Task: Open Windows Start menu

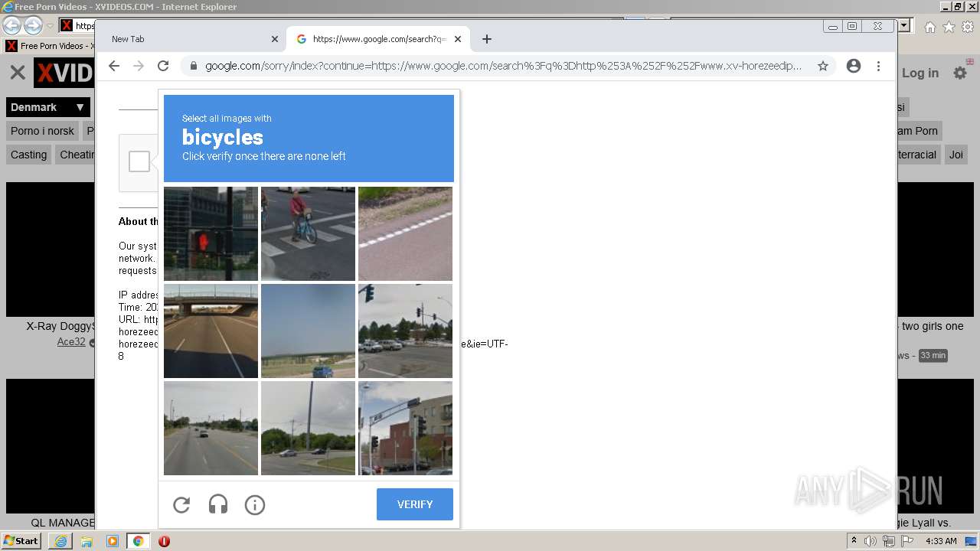Action: click(x=21, y=540)
